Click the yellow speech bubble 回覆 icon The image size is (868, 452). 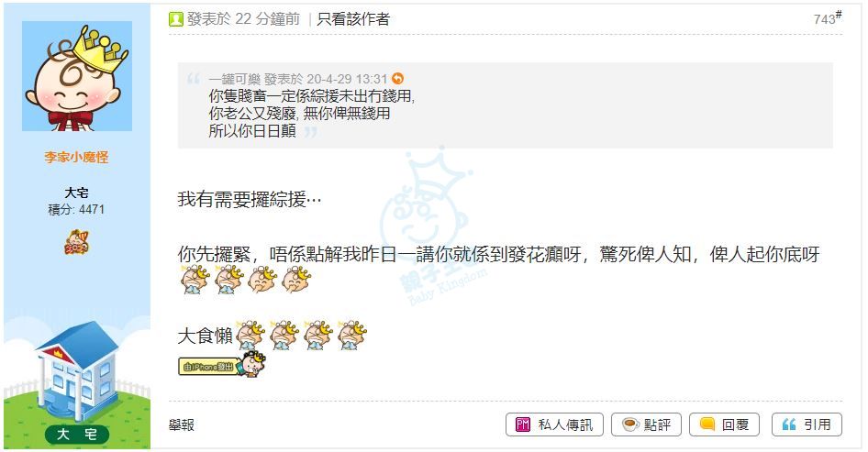pos(707,424)
